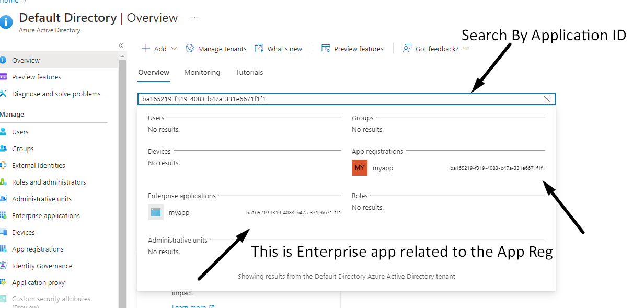Switch to the Overview tab
This screenshot has height=308, width=644.
pyautogui.click(x=154, y=73)
